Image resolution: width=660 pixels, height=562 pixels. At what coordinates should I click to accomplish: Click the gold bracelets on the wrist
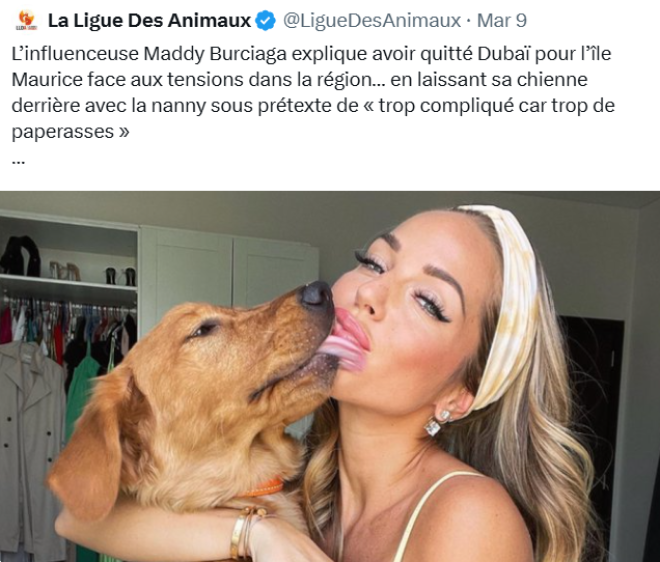point(247,532)
